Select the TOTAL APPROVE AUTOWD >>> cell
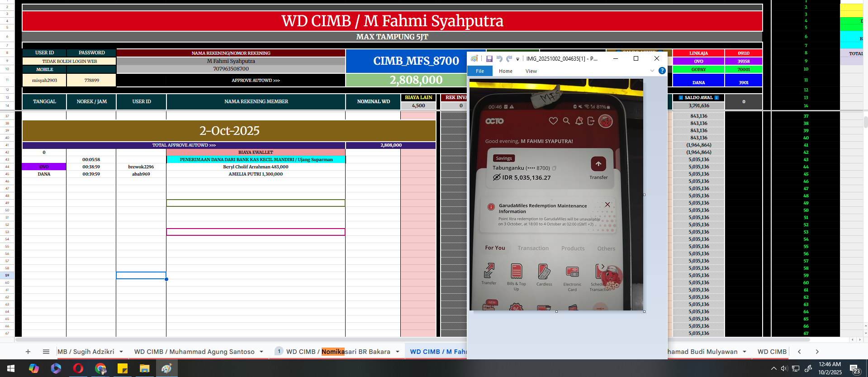The height and width of the screenshot is (377, 868). (x=184, y=145)
